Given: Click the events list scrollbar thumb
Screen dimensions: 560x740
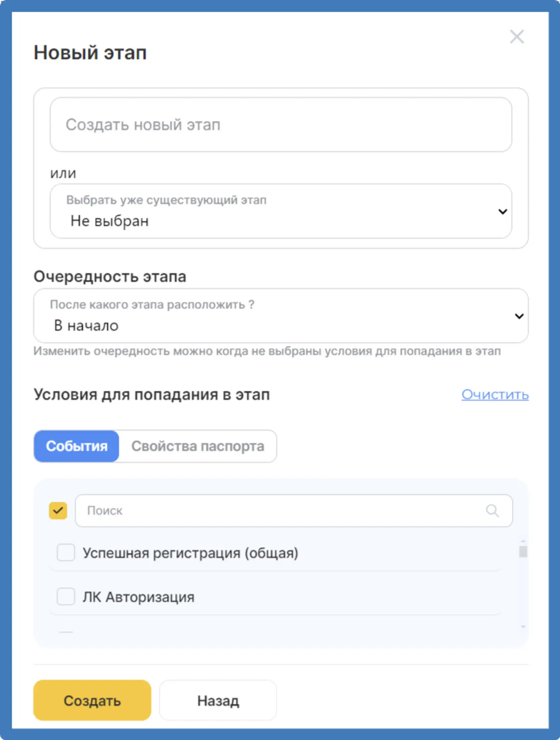Looking at the screenshot, I should pyautogui.click(x=523, y=551).
